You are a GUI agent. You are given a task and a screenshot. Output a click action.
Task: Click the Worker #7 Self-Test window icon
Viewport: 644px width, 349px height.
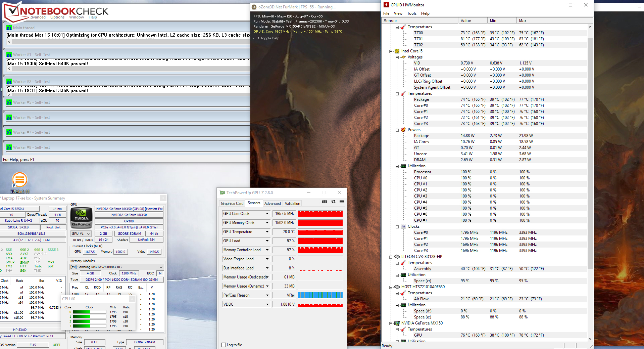(x=9, y=132)
